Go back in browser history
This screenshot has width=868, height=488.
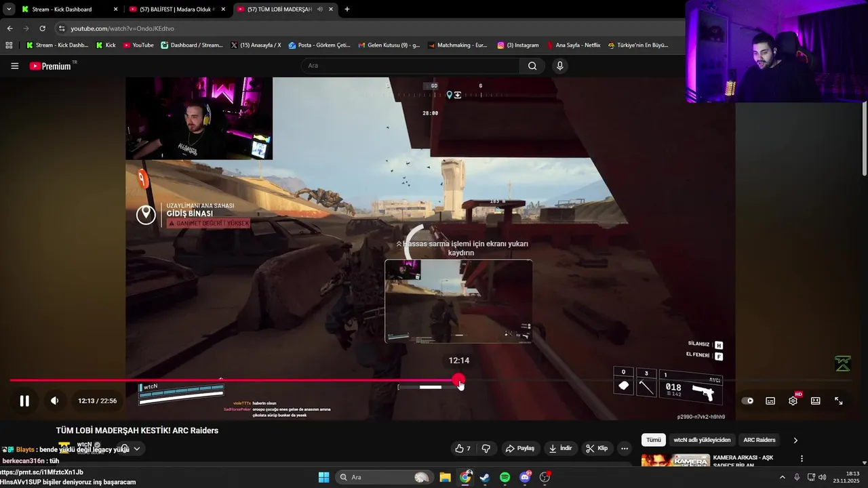coord(9,28)
